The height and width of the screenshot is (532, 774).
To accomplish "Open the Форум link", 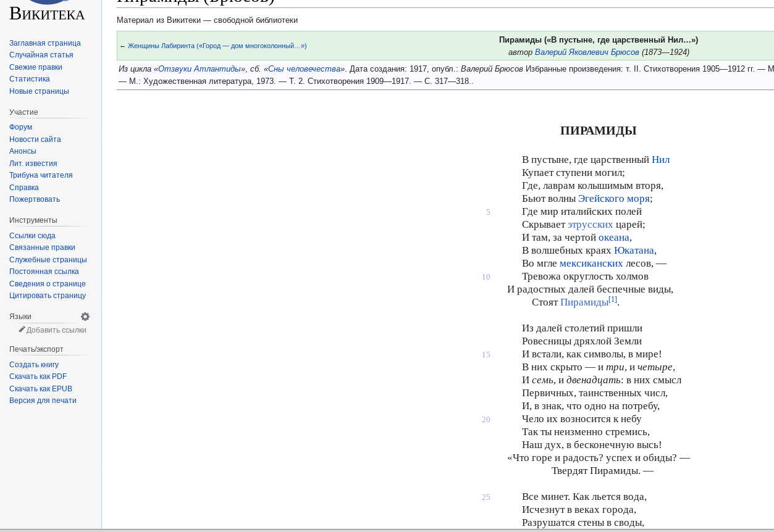I will click(x=20, y=127).
